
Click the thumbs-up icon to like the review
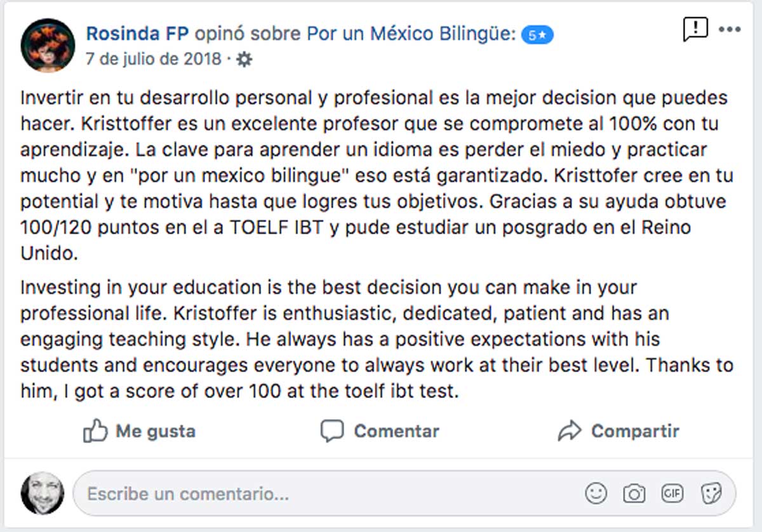95,432
